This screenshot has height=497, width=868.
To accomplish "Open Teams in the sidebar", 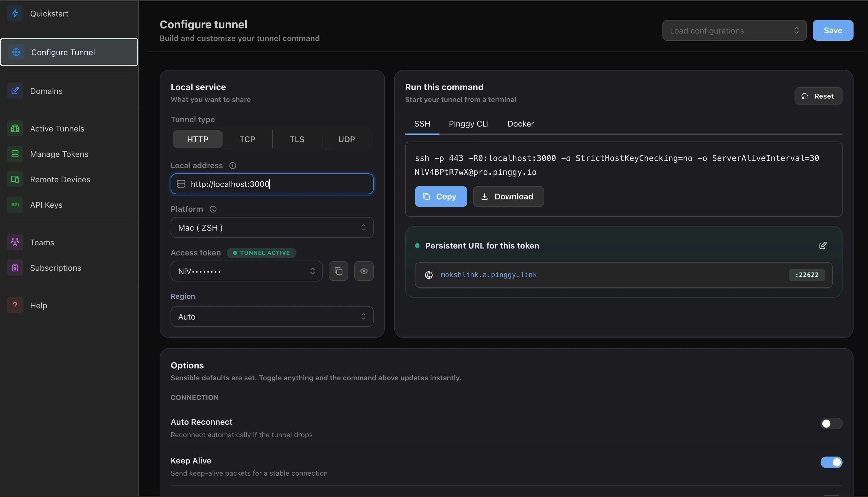I will point(69,242).
